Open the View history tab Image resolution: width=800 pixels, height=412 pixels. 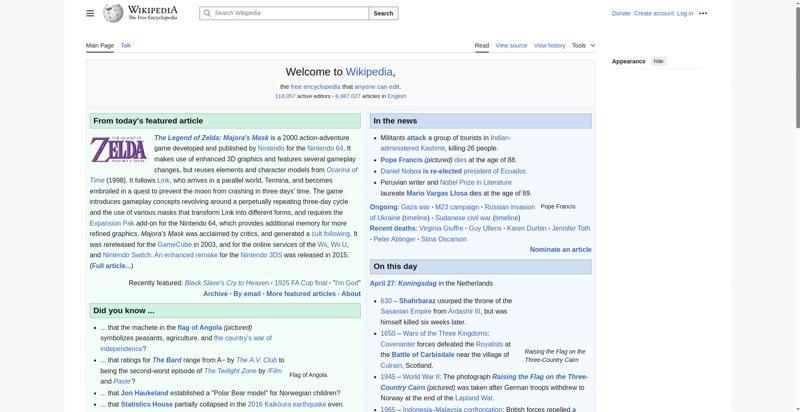tap(549, 45)
